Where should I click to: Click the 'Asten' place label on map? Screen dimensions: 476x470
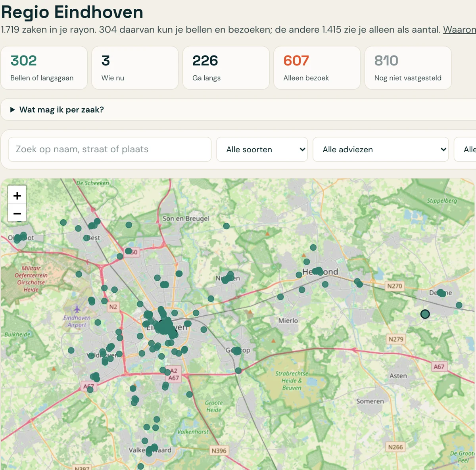pyautogui.click(x=398, y=376)
